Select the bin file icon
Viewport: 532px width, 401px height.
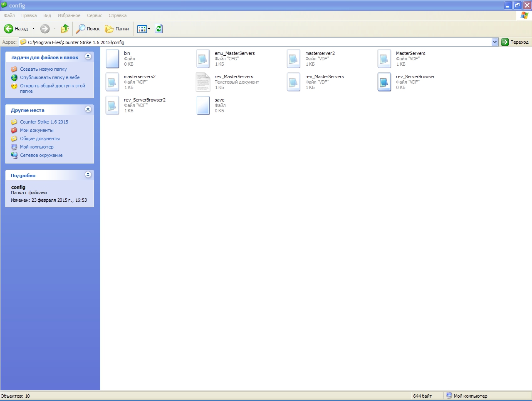click(113, 59)
